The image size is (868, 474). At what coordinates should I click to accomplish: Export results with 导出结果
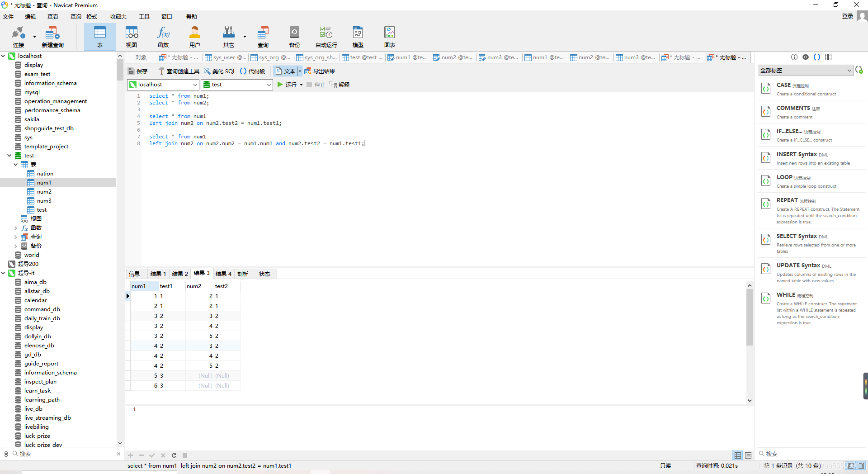tap(320, 71)
